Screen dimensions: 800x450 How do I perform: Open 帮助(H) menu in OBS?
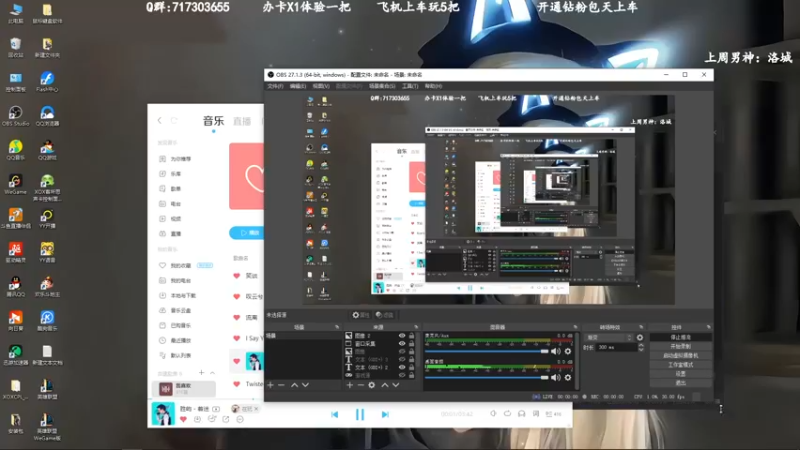pyautogui.click(x=433, y=86)
